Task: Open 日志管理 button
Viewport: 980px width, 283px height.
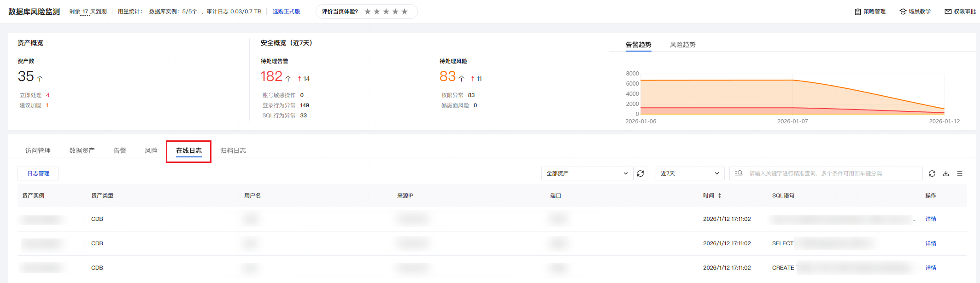Action: 38,173
